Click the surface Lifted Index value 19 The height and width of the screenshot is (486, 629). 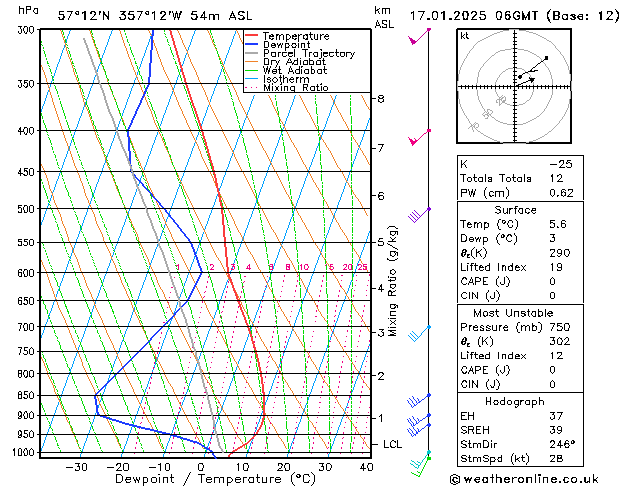[x=556, y=267]
